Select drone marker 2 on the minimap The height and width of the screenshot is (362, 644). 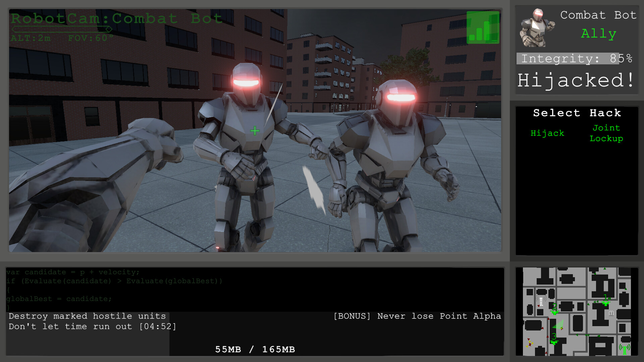tap(555, 312)
